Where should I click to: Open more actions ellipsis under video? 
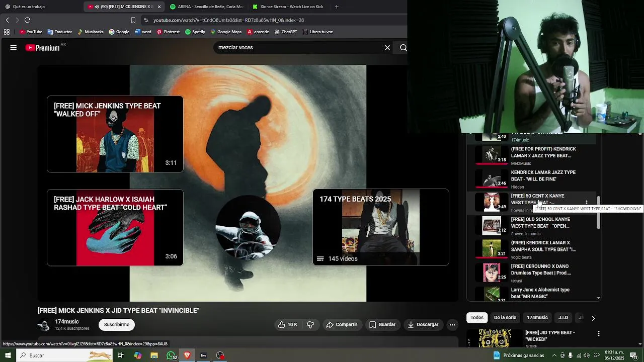452,325
